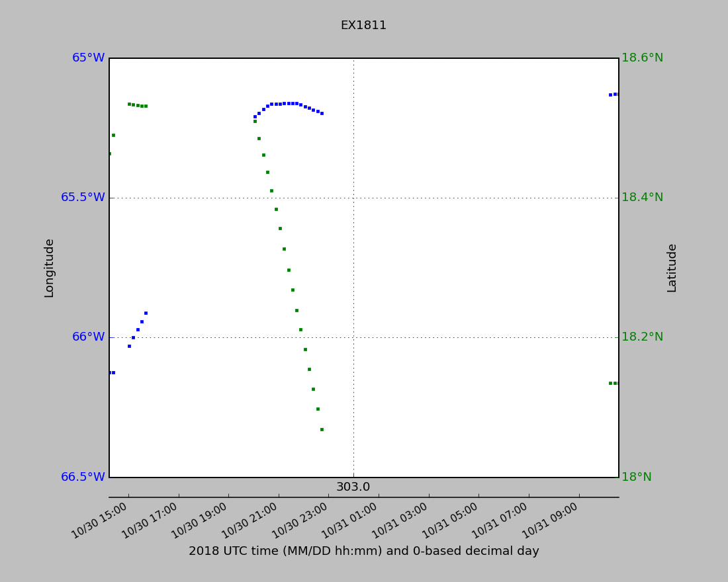The image size is (728, 582).
Task: Click the 10/30 15:00 time tick label
Action: coord(99,521)
